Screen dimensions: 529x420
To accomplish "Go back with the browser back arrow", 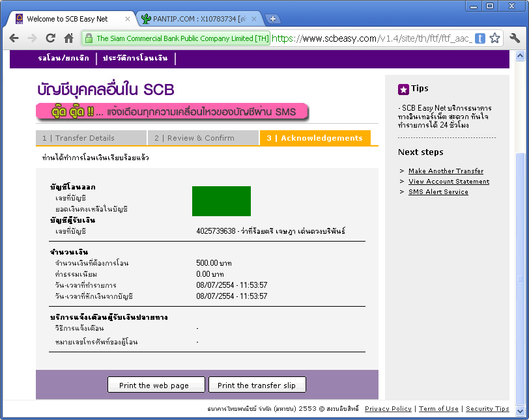I will [x=14, y=38].
